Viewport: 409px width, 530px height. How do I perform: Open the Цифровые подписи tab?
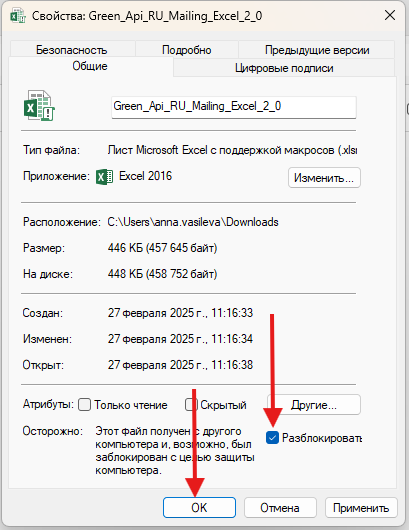[x=284, y=68]
